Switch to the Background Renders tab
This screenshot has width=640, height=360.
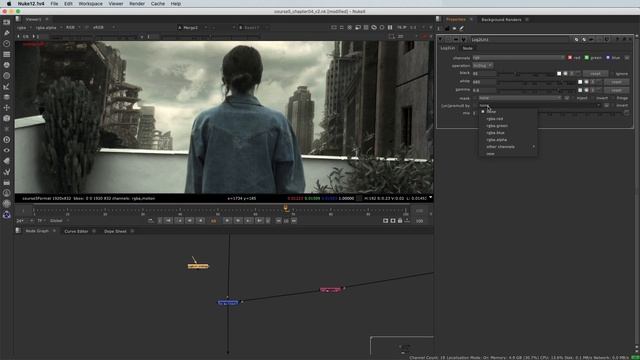(501, 20)
